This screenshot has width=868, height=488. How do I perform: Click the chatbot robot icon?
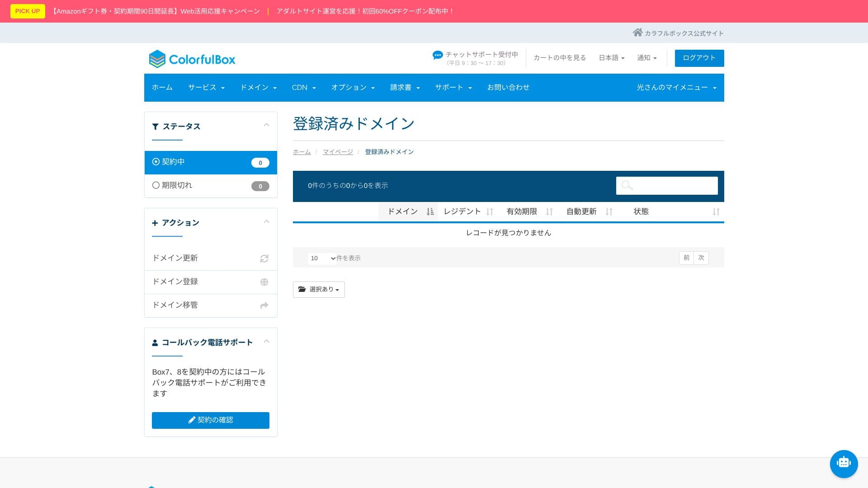click(844, 464)
